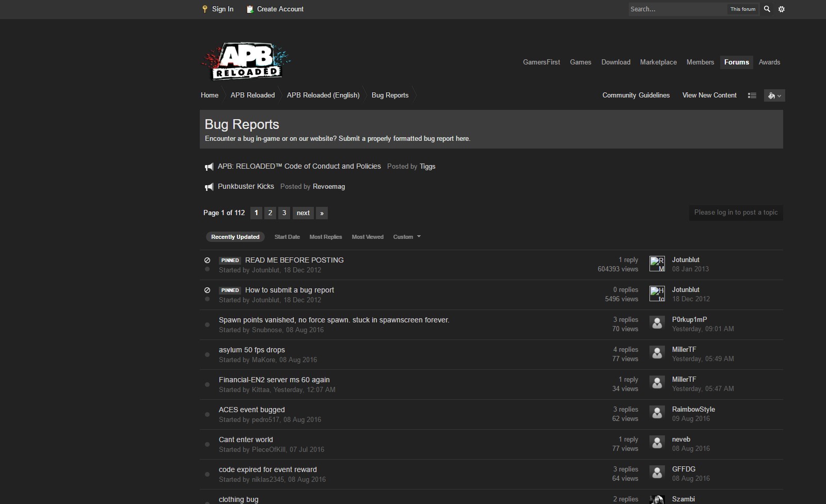826x504 pixels.
Task: Click MillerTF avatar on Financial-EN2 row
Action: click(657, 383)
